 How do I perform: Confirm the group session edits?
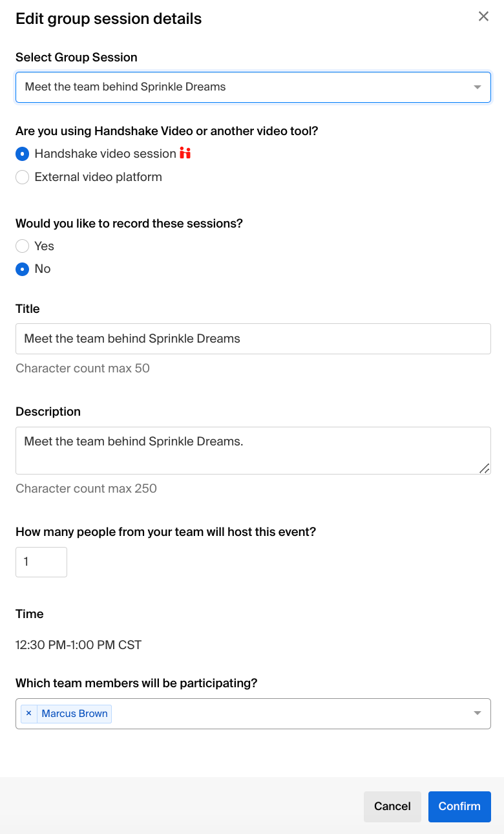pyautogui.click(x=459, y=806)
